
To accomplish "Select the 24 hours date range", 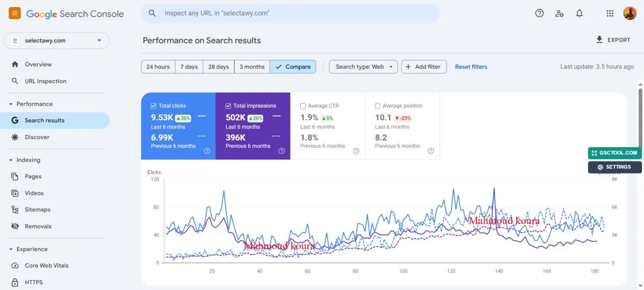I will [x=158, y=67].
